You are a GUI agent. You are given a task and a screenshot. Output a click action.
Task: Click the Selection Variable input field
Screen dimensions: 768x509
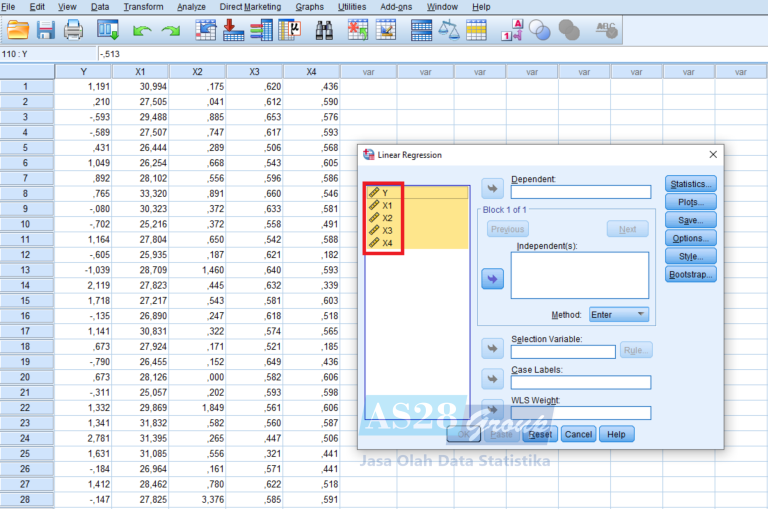click(x=565, y=351)
